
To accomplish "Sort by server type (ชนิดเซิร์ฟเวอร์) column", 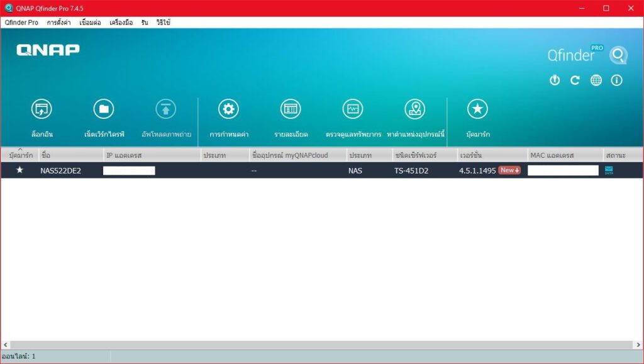I will click(425, 155).
